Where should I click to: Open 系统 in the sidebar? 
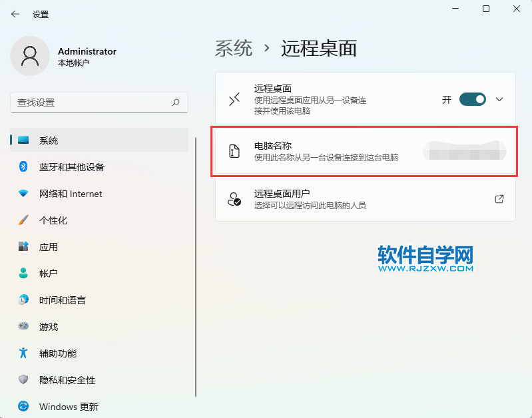pyautogui.click(x=99, y=140)
